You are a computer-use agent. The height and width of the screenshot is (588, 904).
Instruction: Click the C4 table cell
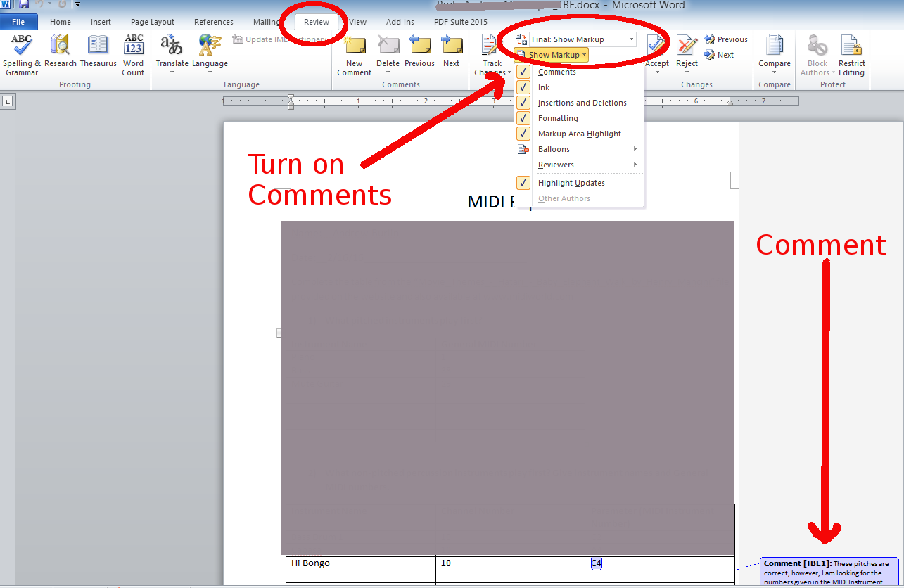point(659,563)
